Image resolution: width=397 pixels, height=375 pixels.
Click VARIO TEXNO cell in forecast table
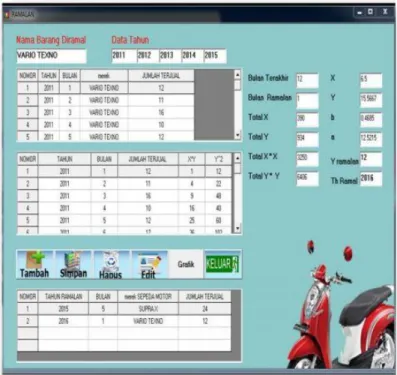(x=148, y=321)
